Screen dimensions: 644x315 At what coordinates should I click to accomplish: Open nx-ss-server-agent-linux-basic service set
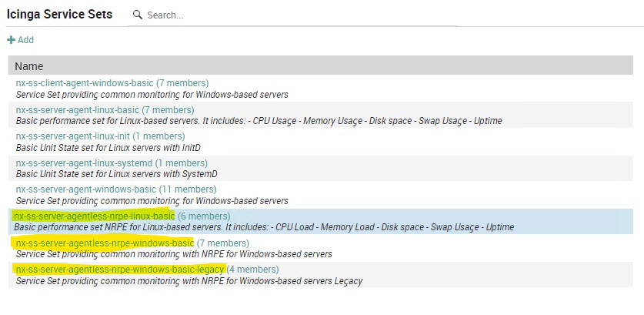(105, 110)
